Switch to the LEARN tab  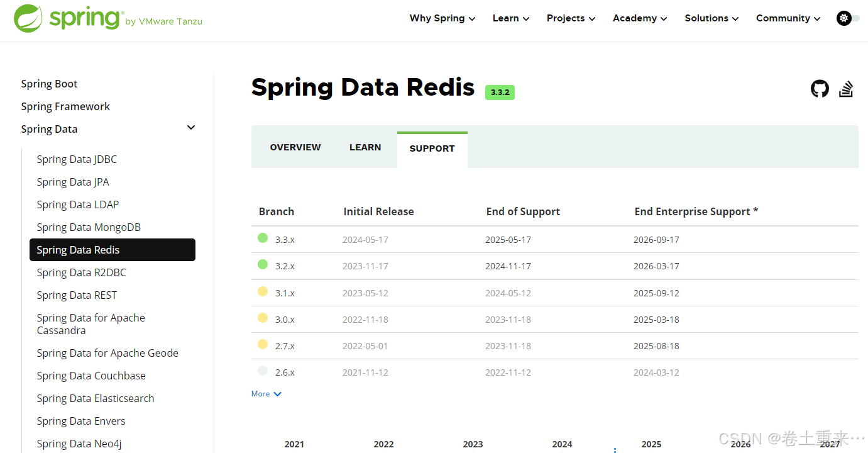(365, 147)
